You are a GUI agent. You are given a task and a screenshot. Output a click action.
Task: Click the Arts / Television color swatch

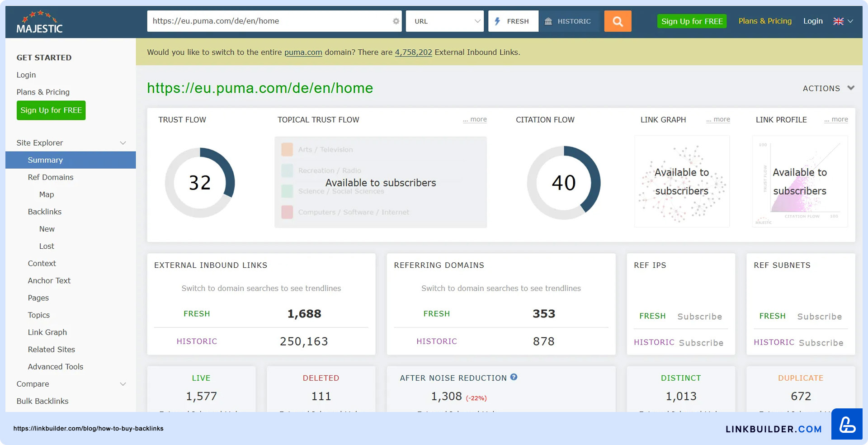click(x=287, y=149)
